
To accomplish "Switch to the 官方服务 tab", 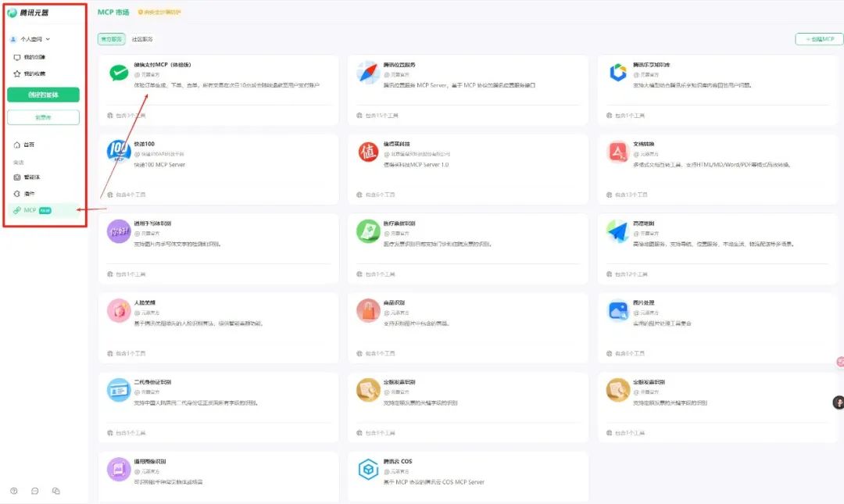I will pos(112,39).
